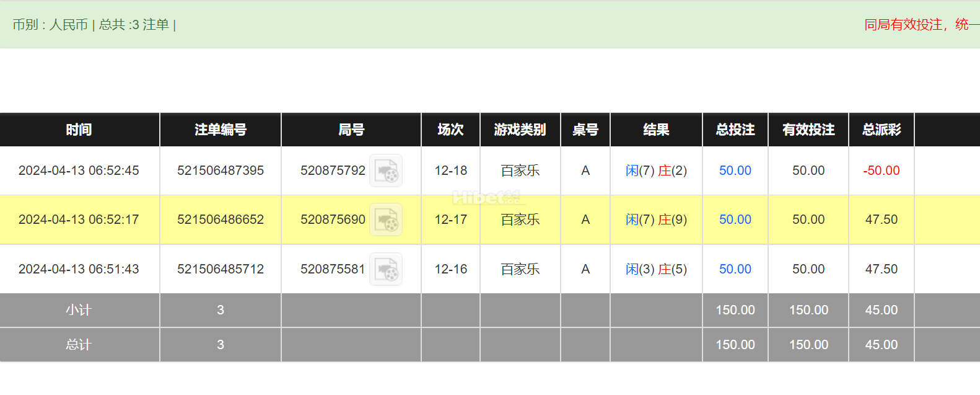Viewport: 980px width, 395px height.
Task: Click the 币别 : 人民币 summary text
Action: click(50, 25)
